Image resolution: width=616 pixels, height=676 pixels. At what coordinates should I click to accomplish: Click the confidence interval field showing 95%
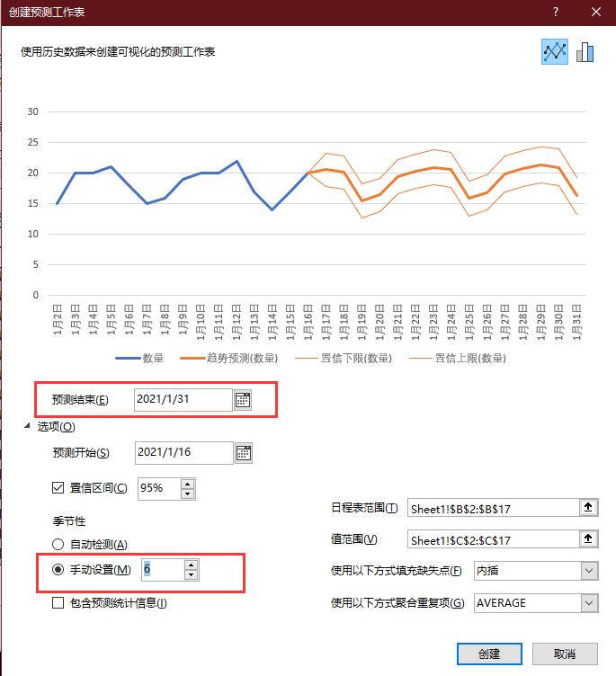(x=159, y=489)
